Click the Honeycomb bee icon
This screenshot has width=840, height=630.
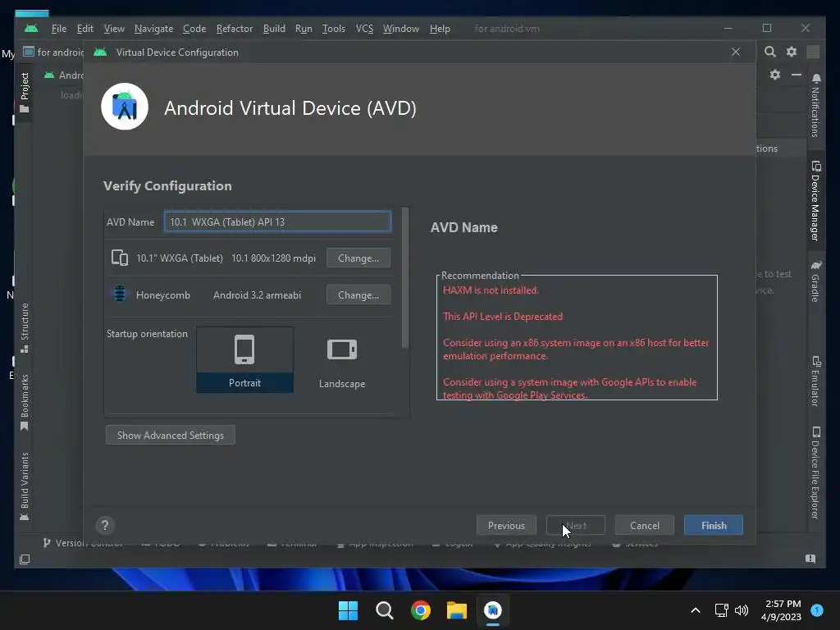120,294
